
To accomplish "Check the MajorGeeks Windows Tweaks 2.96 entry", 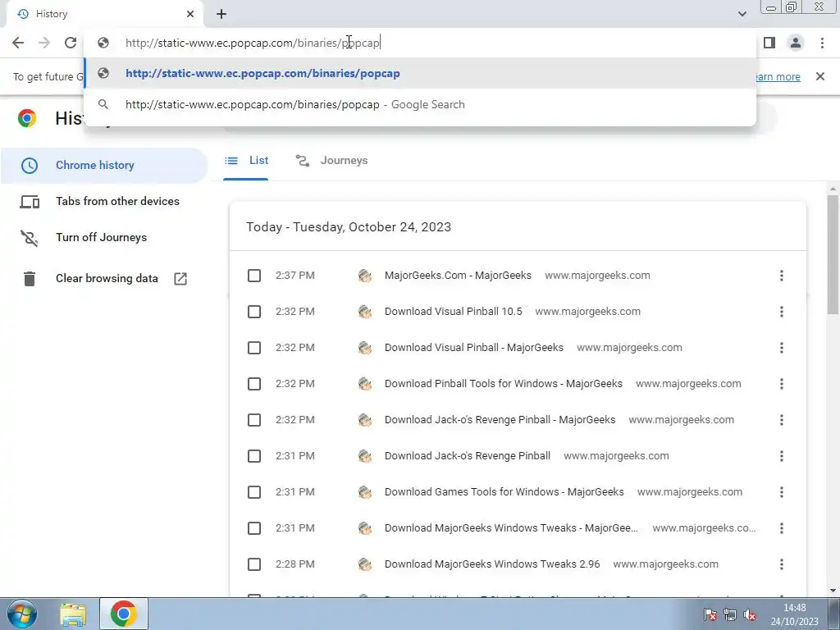I will tap(254, 564).
